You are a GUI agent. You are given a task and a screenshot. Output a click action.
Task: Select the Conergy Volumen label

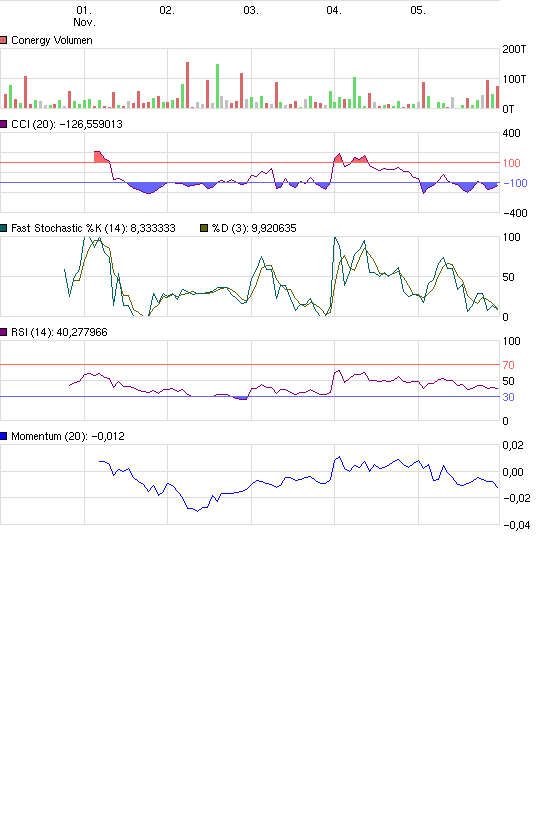tap(52, 40)
